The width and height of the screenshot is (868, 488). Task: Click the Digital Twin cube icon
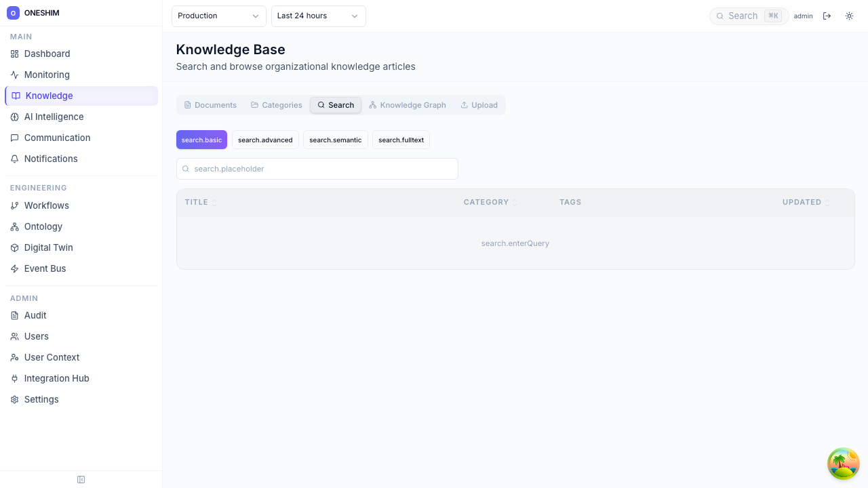[x=14, y=247]
